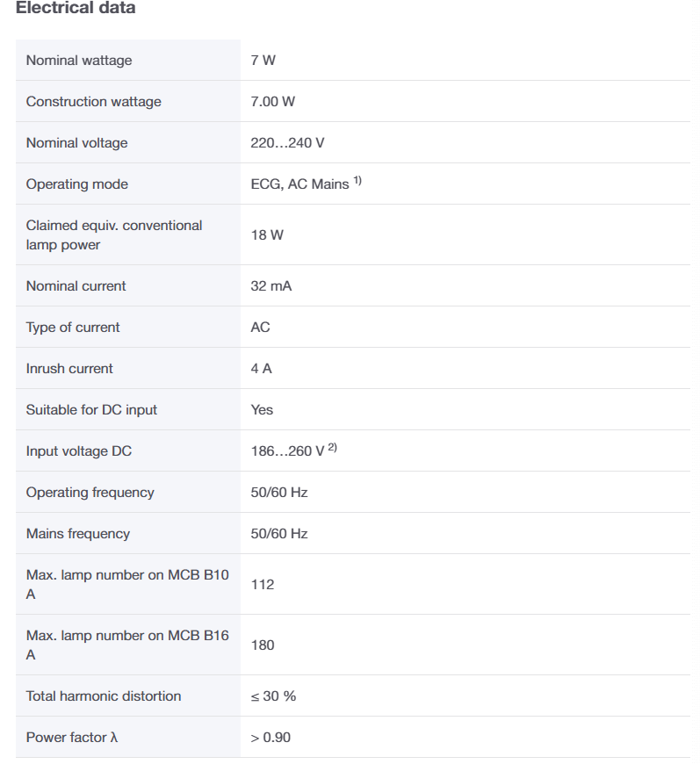This screenshot has width=700, height=764.
Task: Select Claimed equiv. conventional lamp power label
Action: [114, 234]
